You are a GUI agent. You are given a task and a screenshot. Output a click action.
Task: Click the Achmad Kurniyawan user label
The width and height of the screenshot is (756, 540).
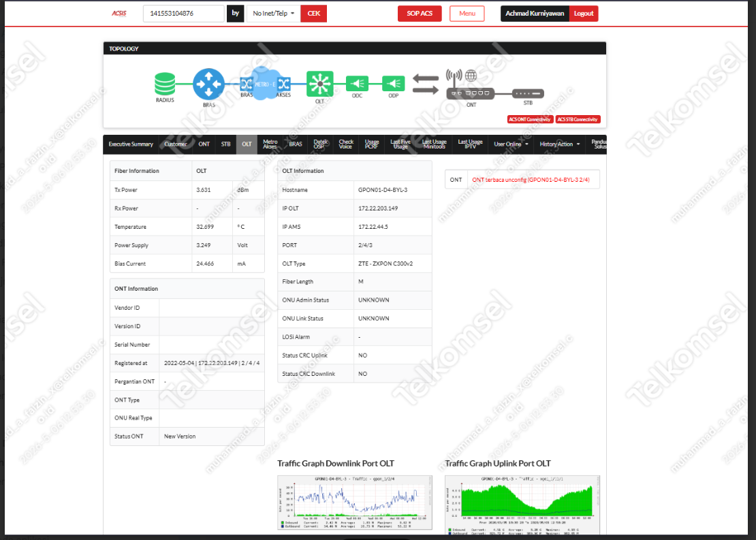[x=535, y=14]
